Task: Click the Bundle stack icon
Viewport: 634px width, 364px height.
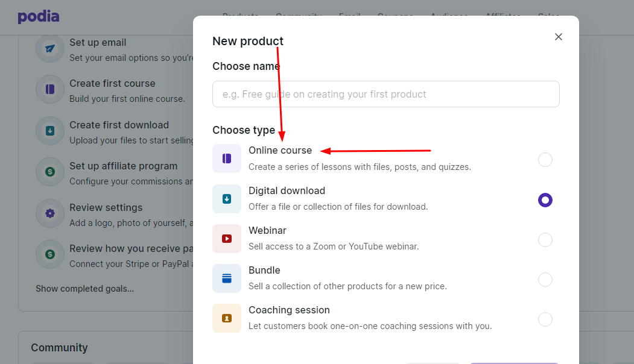Action: [x=227, y=278]
